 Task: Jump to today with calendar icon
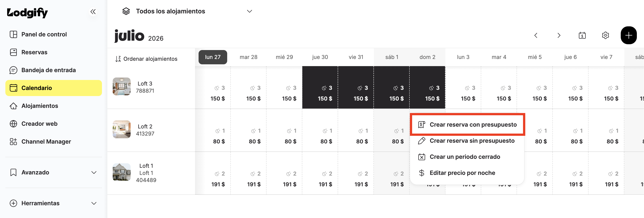(x=582, y=36)
